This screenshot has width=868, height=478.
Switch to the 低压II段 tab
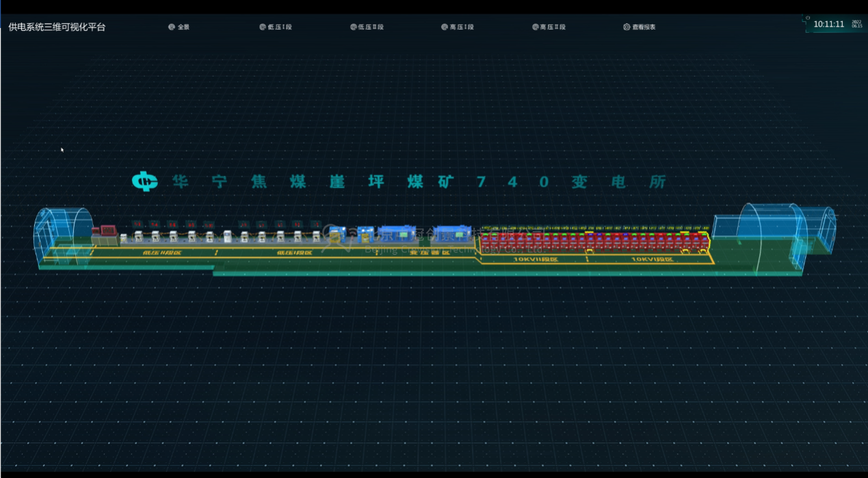coord(367,27)
